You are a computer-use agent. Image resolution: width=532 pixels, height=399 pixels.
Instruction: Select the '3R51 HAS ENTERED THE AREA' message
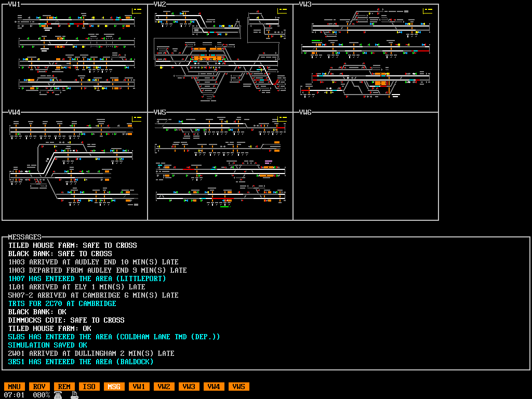pos(81,362)
